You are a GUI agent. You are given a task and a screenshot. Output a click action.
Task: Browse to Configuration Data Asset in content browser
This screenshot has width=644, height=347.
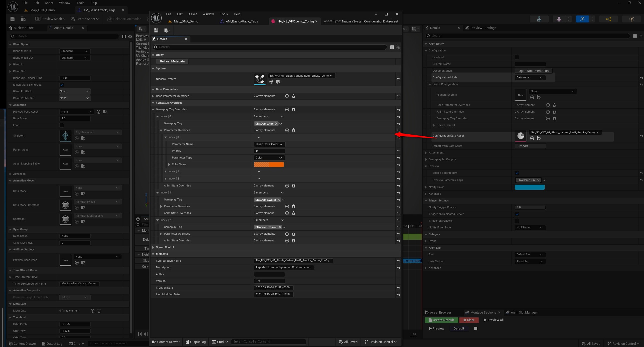point(538,138)
